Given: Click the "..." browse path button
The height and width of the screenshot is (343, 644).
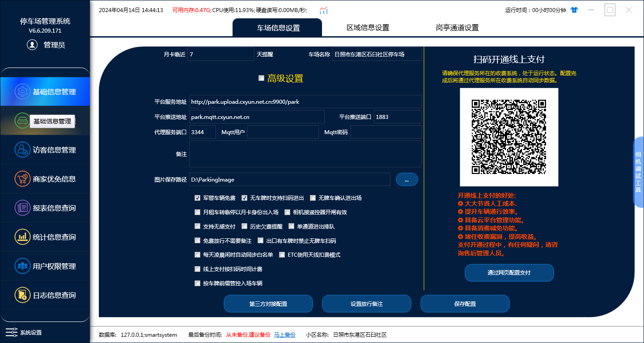Looking at the screenshot, I should pyautogui.click(x=407, y=179).
